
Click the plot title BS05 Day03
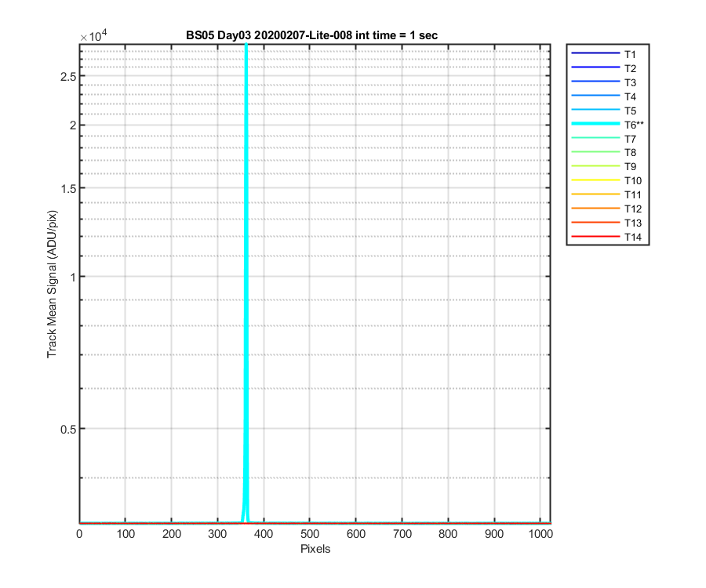(311, 35)
